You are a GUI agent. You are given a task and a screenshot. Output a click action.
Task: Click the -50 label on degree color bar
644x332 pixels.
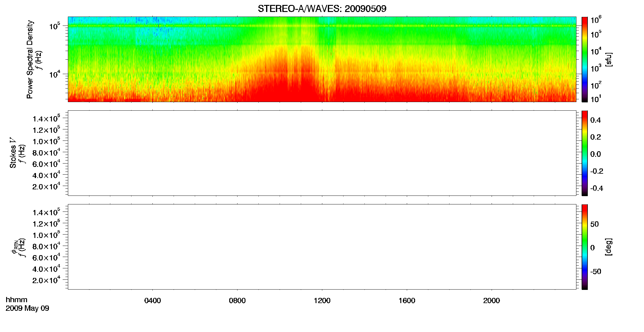pyautogui.click(x=596, y=272)
